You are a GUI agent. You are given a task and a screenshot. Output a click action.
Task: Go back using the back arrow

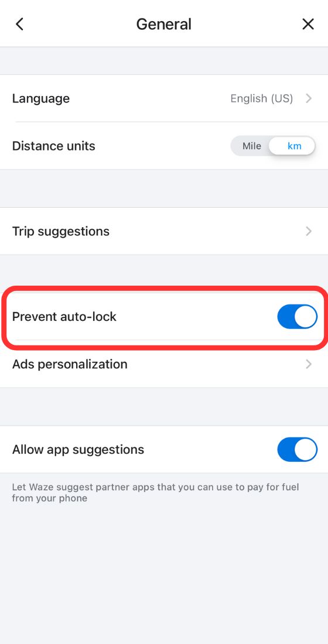[x=19, y=24]
